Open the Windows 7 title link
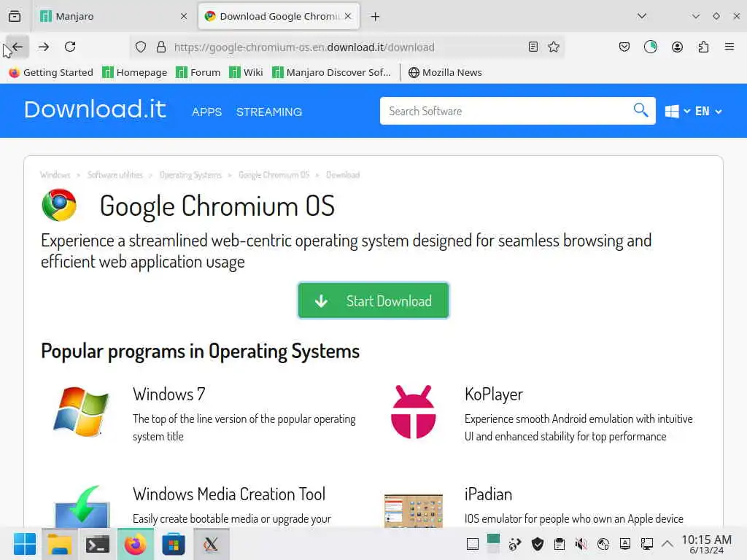747x560 pixels. (169, 394)
